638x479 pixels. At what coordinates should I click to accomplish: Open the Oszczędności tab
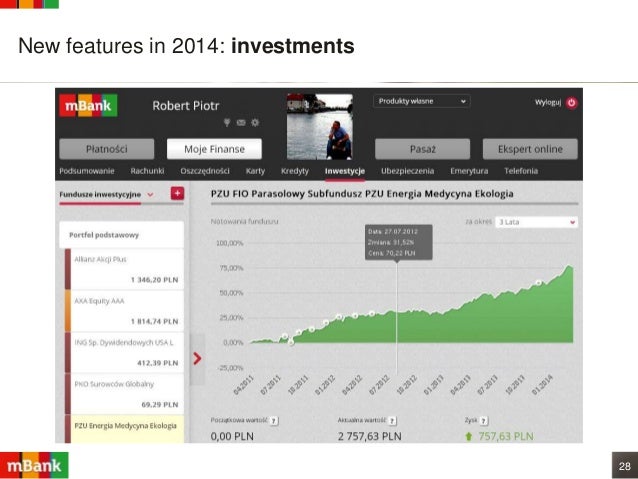click(205, 171)
